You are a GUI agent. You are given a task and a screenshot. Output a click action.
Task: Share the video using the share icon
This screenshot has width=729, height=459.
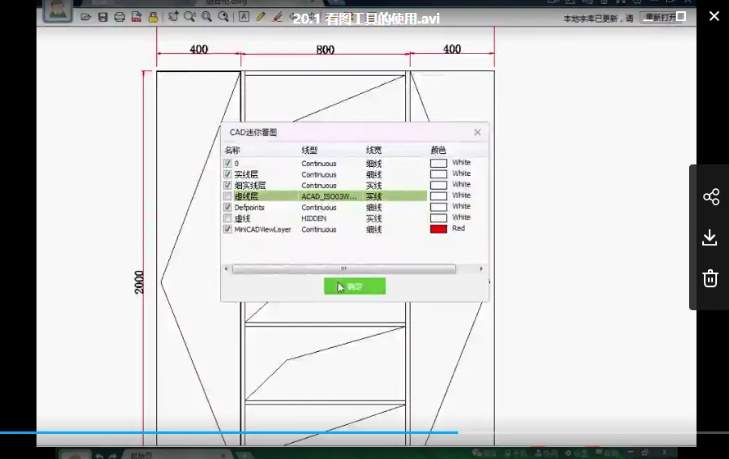click(x=711, y=197)
